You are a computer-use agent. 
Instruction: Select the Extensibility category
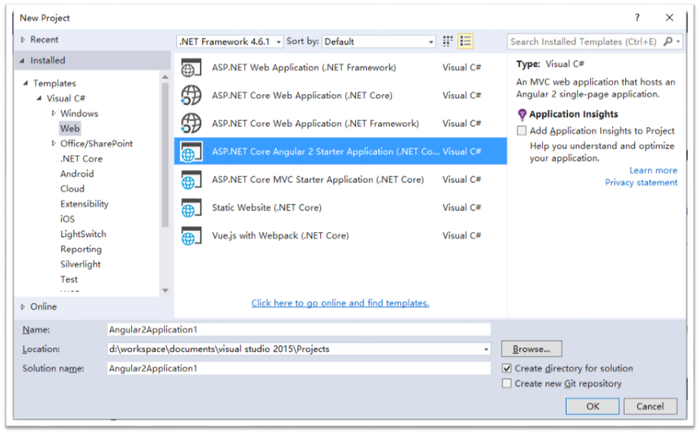point(84,204)
